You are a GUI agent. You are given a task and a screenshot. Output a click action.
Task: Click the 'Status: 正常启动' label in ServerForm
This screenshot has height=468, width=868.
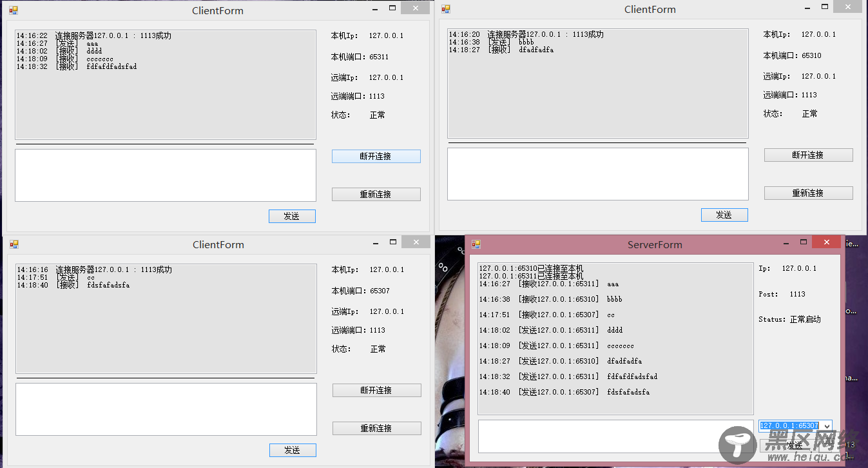789,319
